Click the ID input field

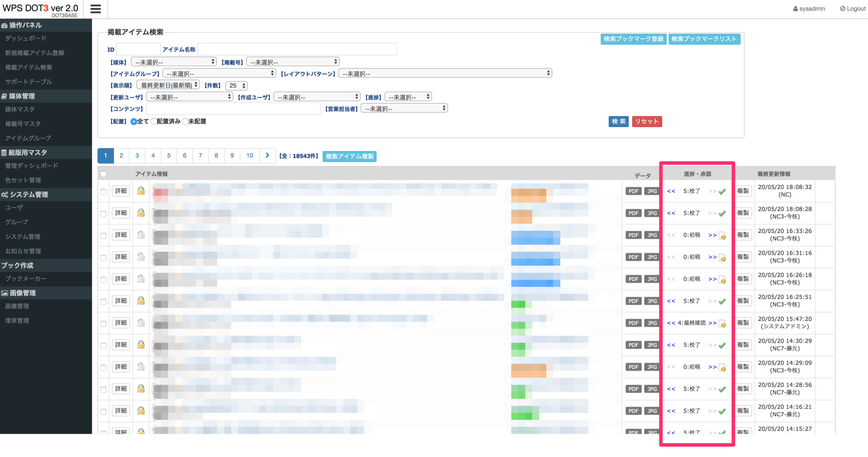[138, 49]
